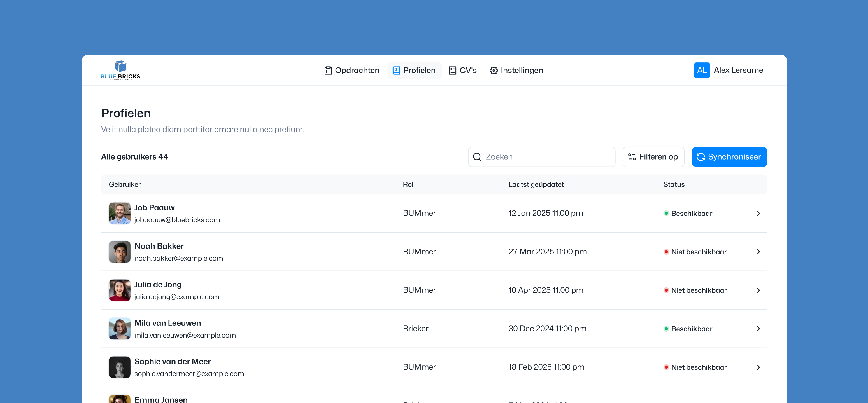
Task: Open Noah Bakker's profile photo
Action: [x=120, y=252]
